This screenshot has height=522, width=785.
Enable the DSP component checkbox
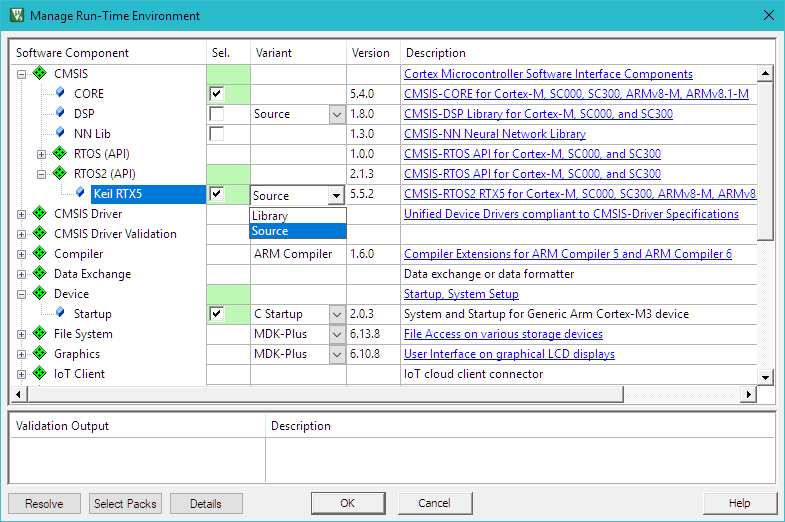click(217, 114)
